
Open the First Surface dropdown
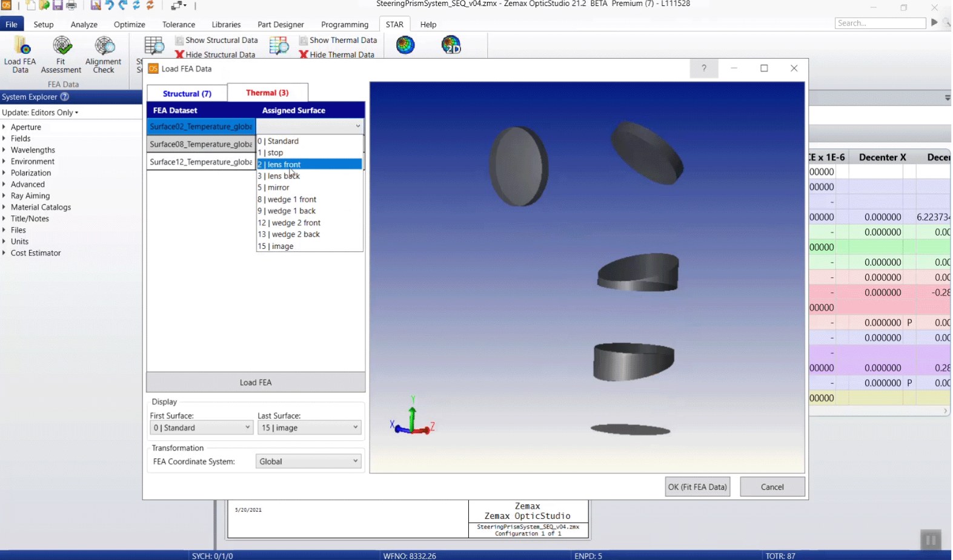click(201, 427)
